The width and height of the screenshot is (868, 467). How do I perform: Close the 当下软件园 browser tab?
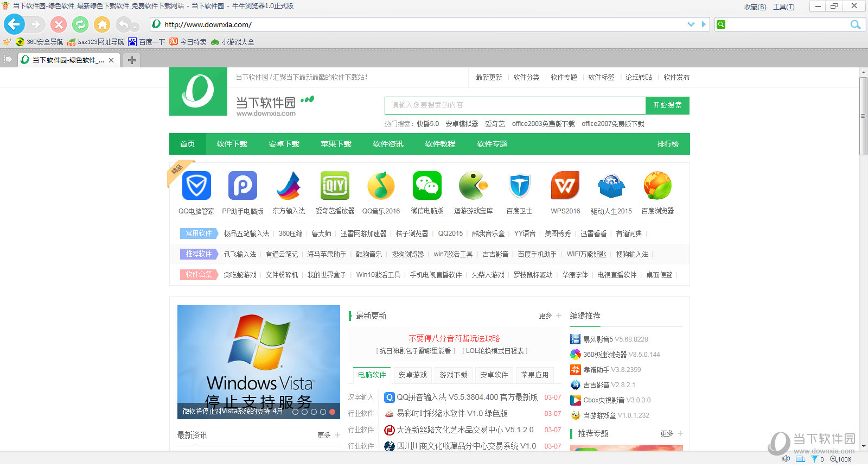(x=111, y=60)
